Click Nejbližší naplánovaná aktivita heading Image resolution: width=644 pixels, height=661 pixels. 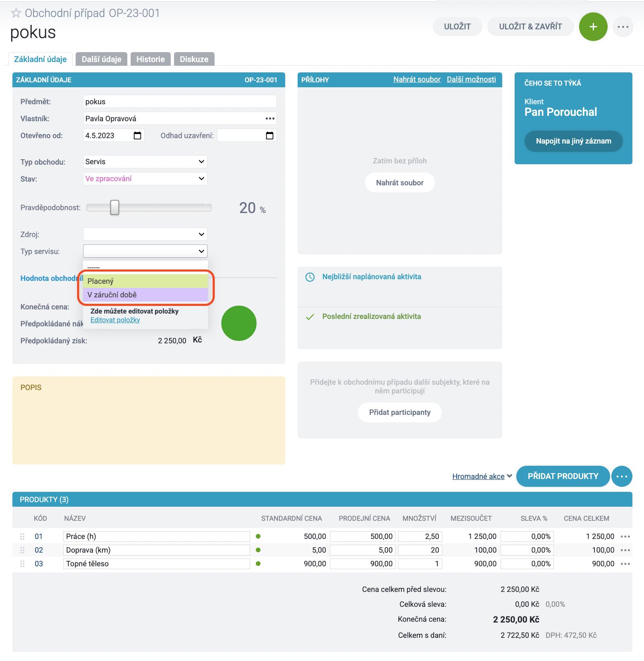pos(372,277)
